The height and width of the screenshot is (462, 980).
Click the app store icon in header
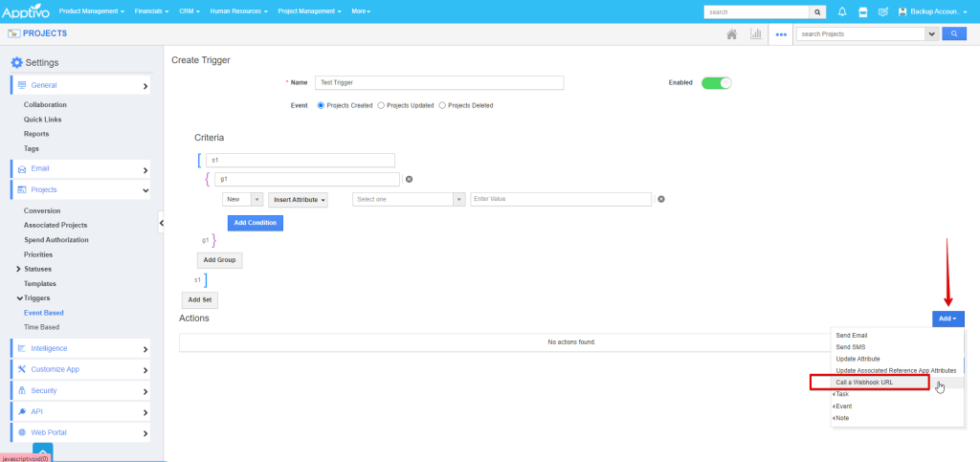(x=862, y=11)
